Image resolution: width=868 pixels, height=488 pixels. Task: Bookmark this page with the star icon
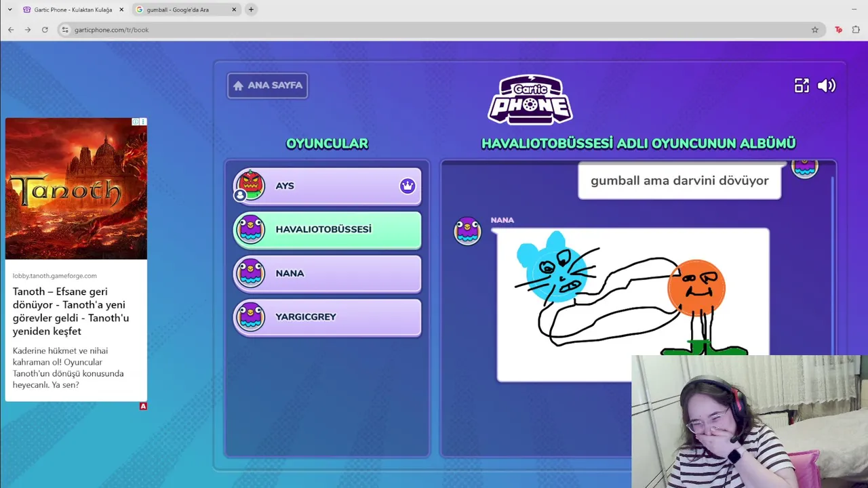coord(815,30)
